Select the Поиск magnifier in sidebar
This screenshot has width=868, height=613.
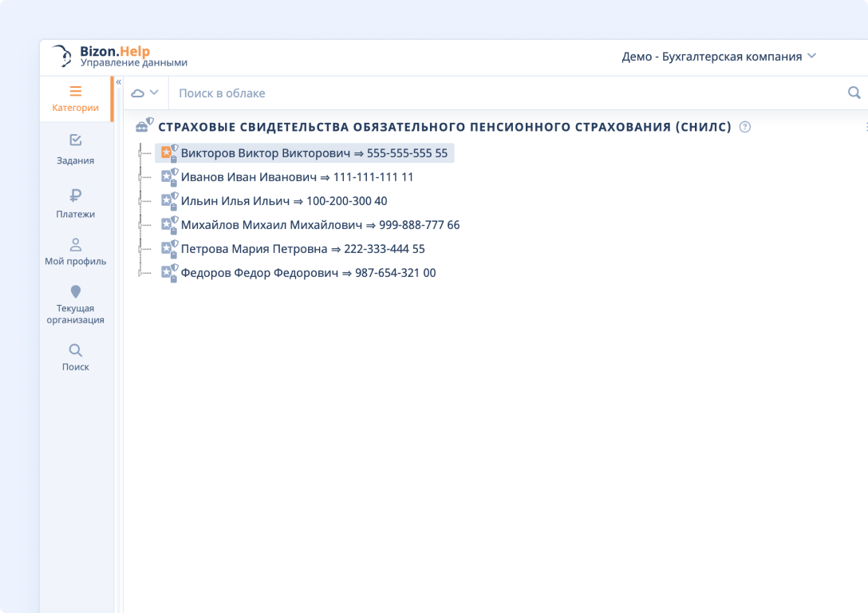coord(75,349)
